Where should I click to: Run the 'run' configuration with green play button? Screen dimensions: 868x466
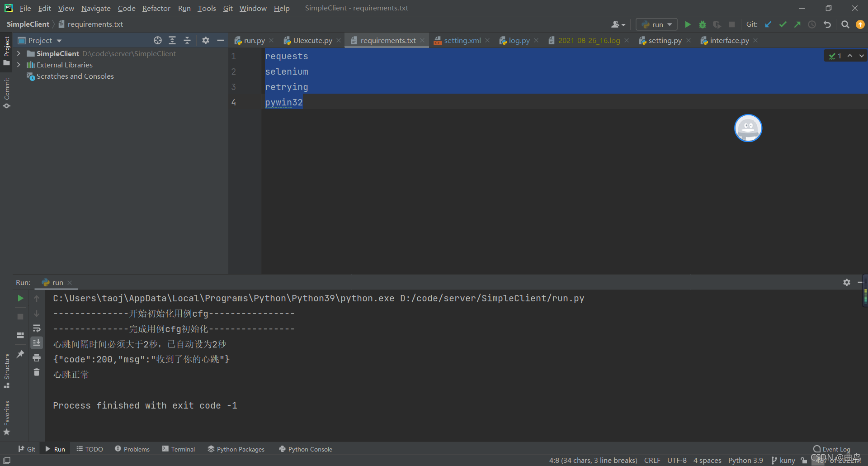(x=688, y=24)
